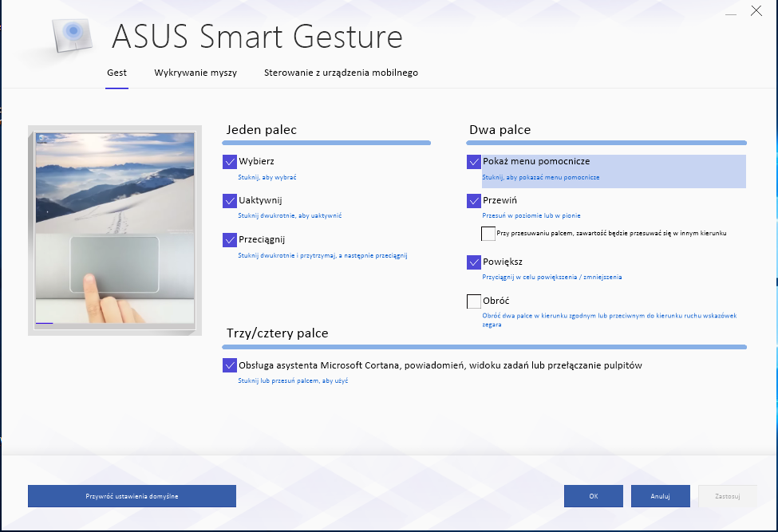Switch to the Gest tab

pos(117,73)
